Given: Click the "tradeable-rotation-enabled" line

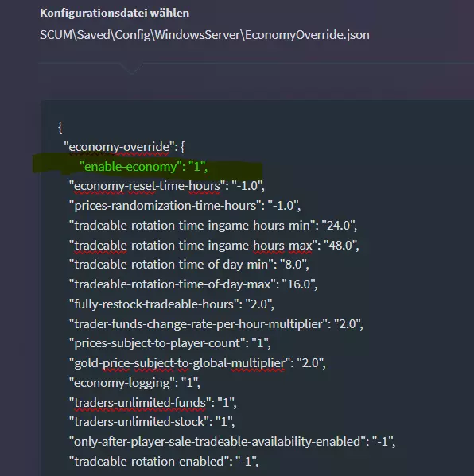Looking at the screenshot, I should [x=164, y=462].
